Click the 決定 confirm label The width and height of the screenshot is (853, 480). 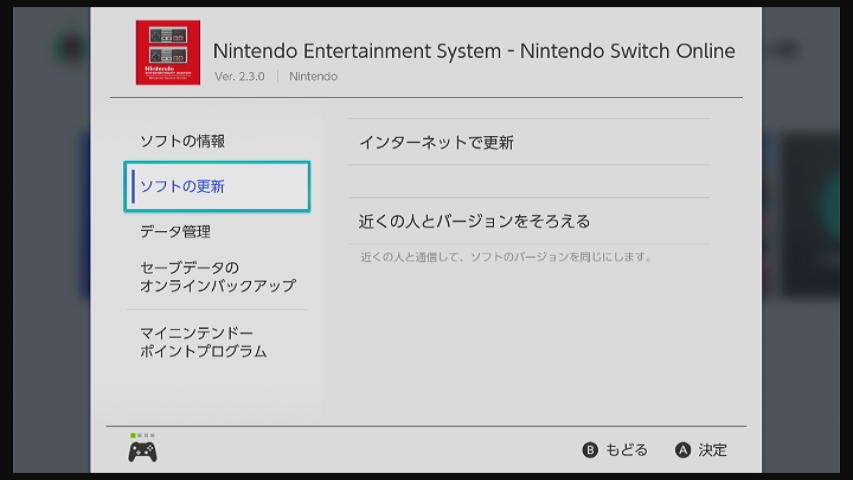[x=713, y=450]
